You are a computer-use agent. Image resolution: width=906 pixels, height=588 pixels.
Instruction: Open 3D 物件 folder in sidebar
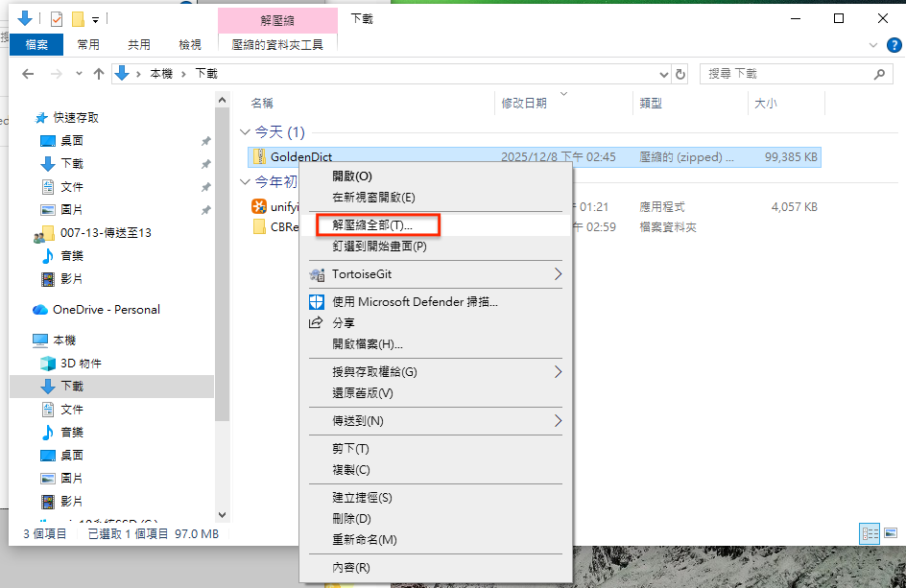81,364
